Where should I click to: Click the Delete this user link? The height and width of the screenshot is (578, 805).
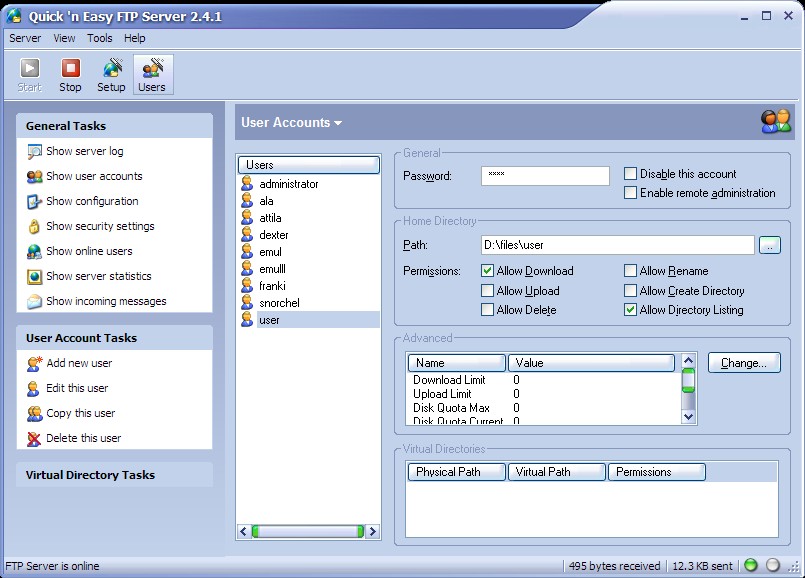84,438
